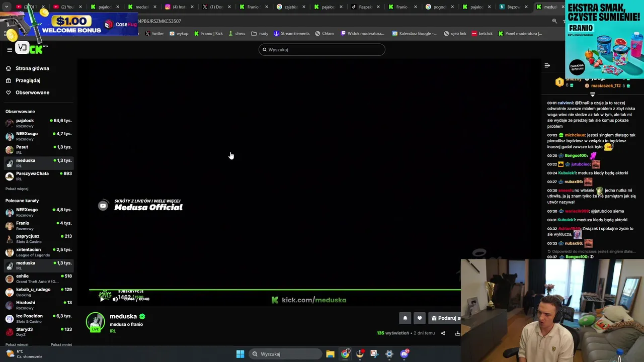This screenshot has width=644, height=362.
Task: Open Franio | Kick bookmark
Action: (x=208, y=34)
